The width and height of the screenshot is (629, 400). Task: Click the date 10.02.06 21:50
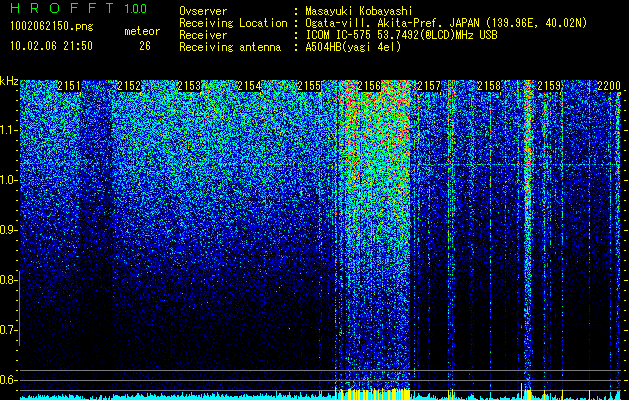51,46
